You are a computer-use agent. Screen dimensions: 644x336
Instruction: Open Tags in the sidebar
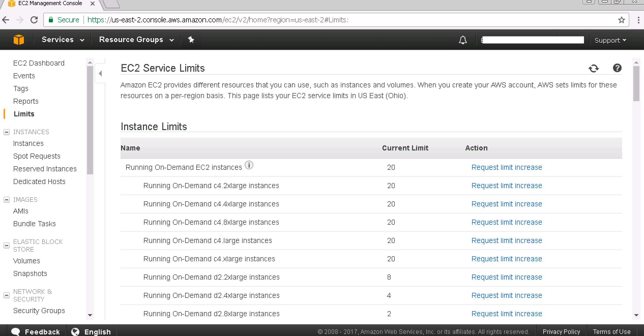pos(21,88)
